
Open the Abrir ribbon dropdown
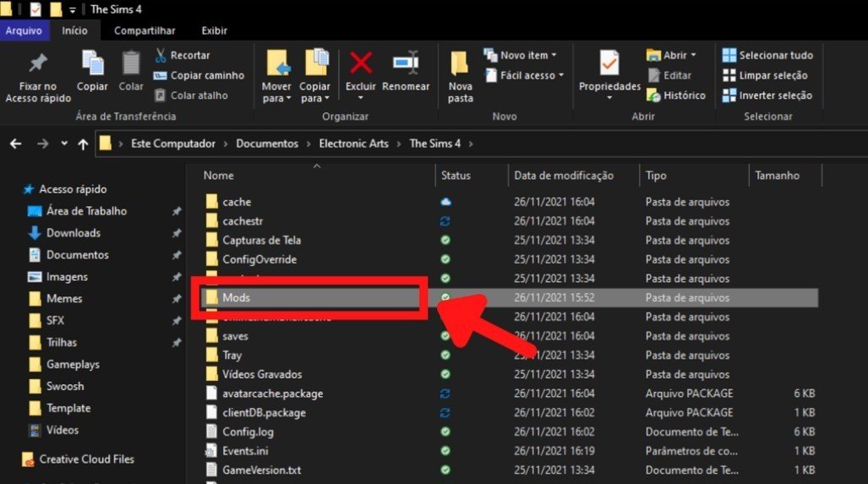(670, 55)
